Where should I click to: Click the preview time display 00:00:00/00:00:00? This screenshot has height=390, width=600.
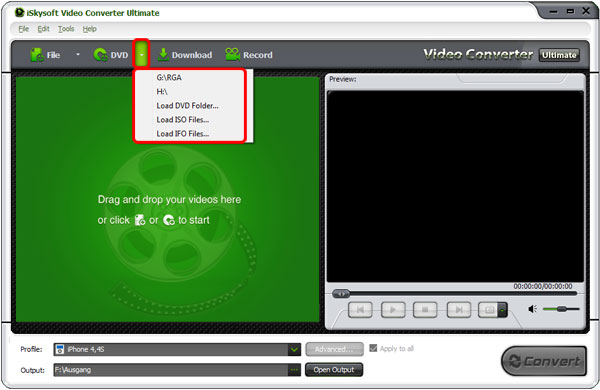pos(543,286)
